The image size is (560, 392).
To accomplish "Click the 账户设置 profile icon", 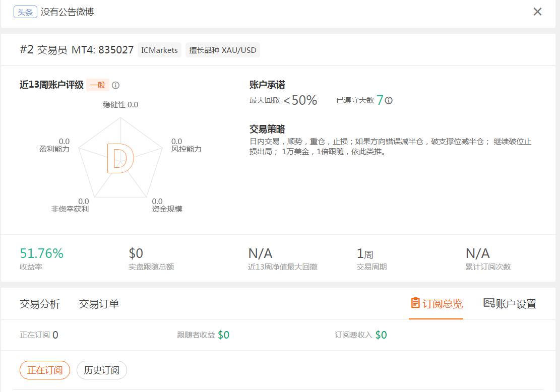I will [488, 303].
